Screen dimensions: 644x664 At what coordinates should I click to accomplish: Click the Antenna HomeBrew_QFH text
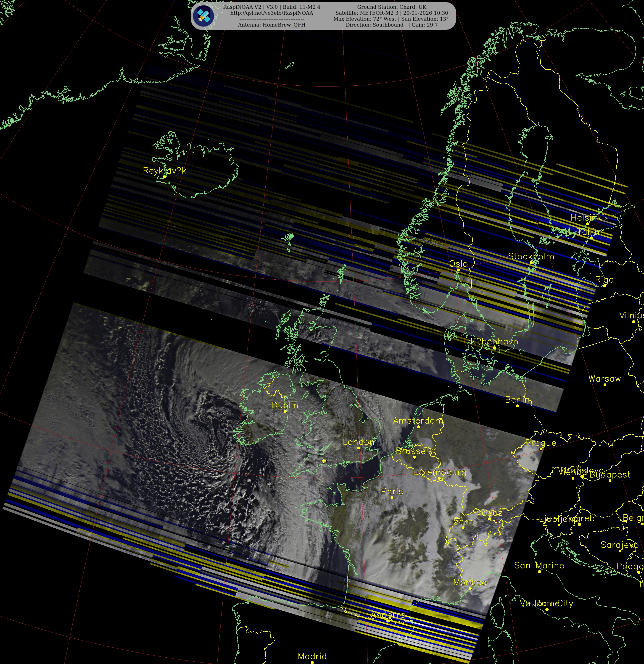click(x=272, y=25)
